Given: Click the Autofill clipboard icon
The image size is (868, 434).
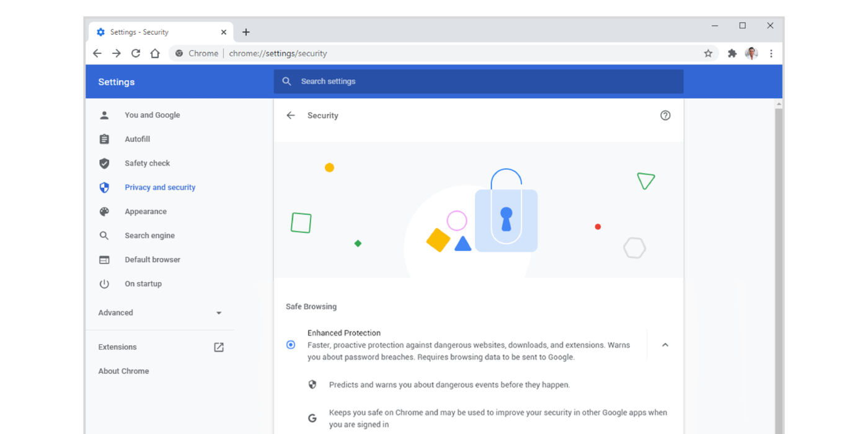Looking at the screenshot, I should (104, 139).
